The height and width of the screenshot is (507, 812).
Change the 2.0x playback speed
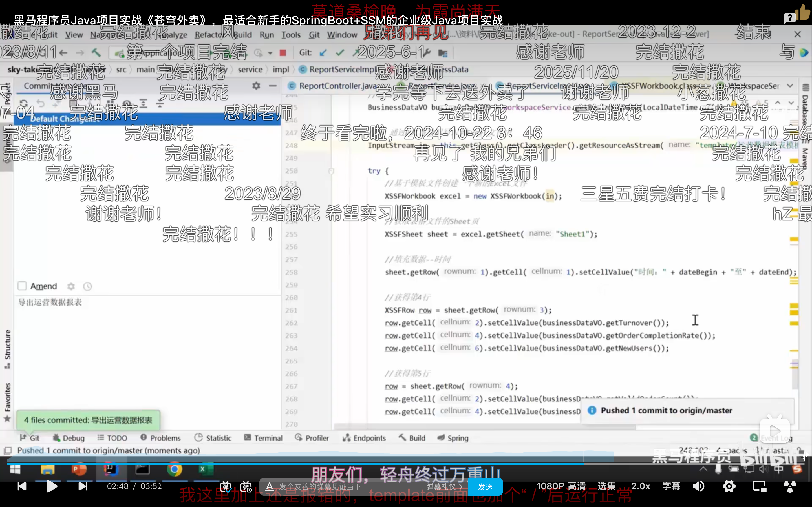640,486
